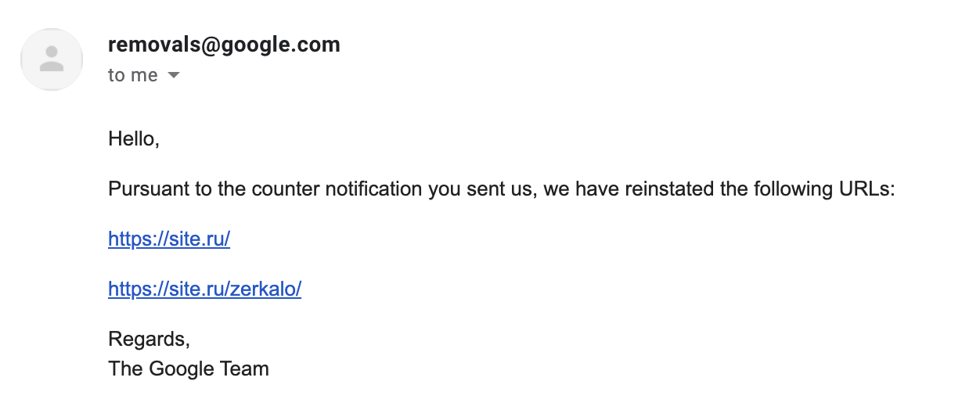Screen dimensions: 980x399
Task: Click "The Google Team" signature line
Action: tap(189, 368)
